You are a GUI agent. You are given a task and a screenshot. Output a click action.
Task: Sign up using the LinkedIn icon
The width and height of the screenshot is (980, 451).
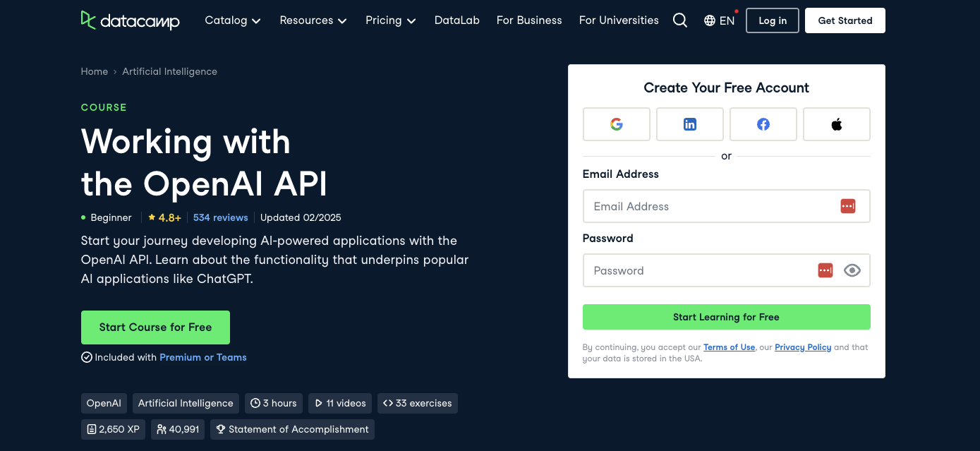(689, 124)
